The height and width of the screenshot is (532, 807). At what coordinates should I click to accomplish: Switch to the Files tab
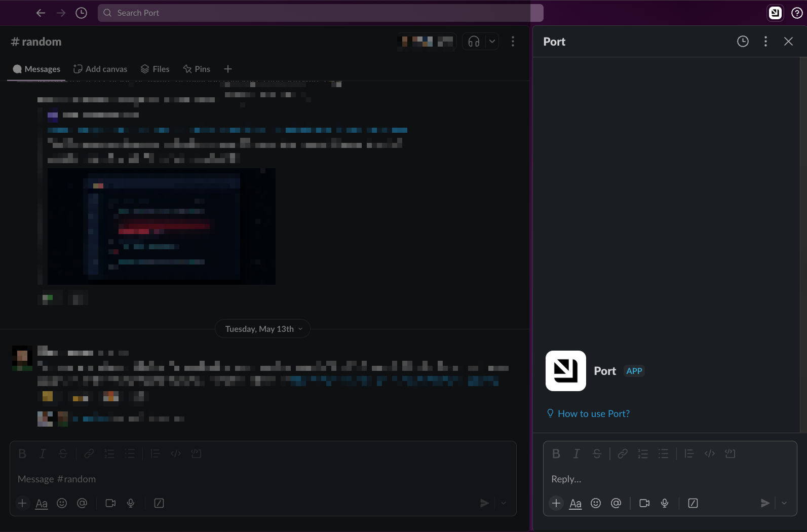point(155,69)
